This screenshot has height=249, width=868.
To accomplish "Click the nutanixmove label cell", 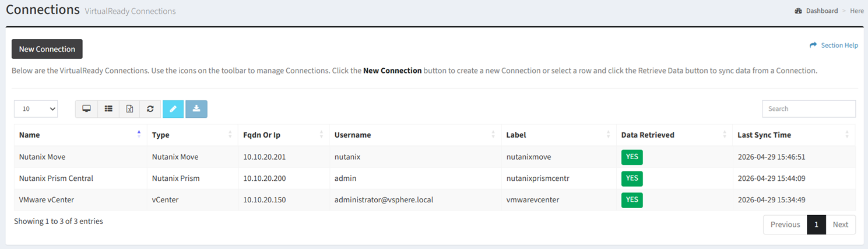I will (559, 157).
